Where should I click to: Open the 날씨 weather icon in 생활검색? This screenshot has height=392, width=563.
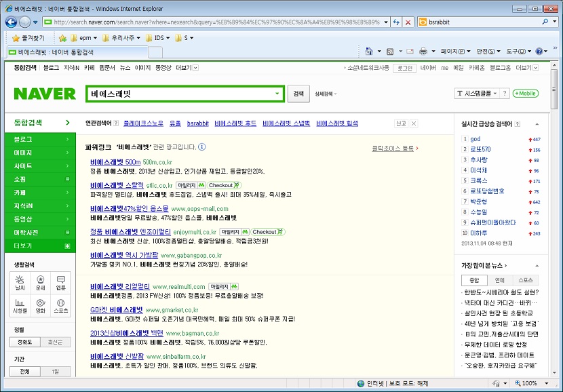coord(20,283)
